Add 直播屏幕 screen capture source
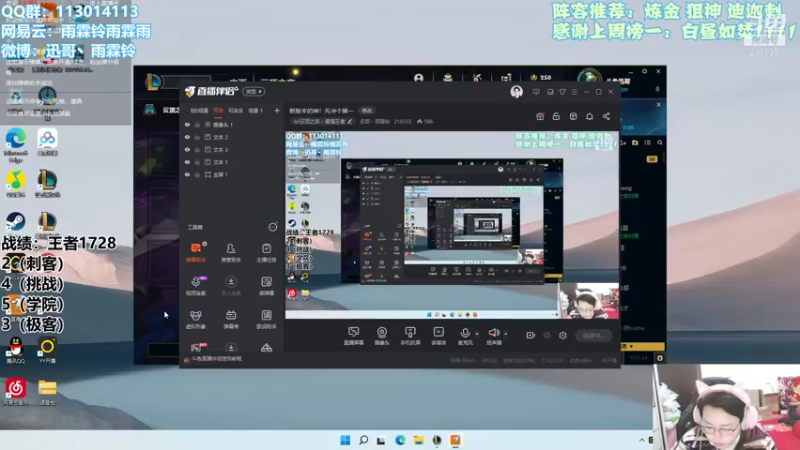800x450 pixels. pos(353,336)
